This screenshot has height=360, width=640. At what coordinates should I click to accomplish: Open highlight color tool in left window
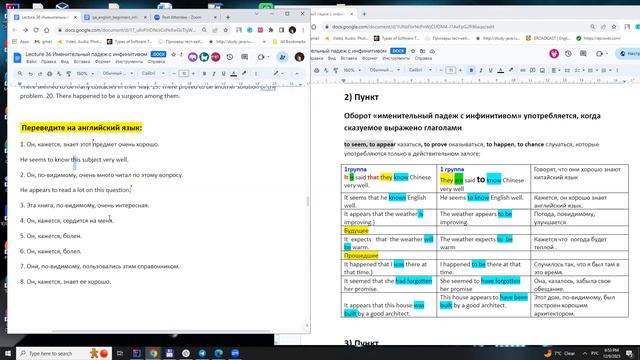(x=244, y=74)
